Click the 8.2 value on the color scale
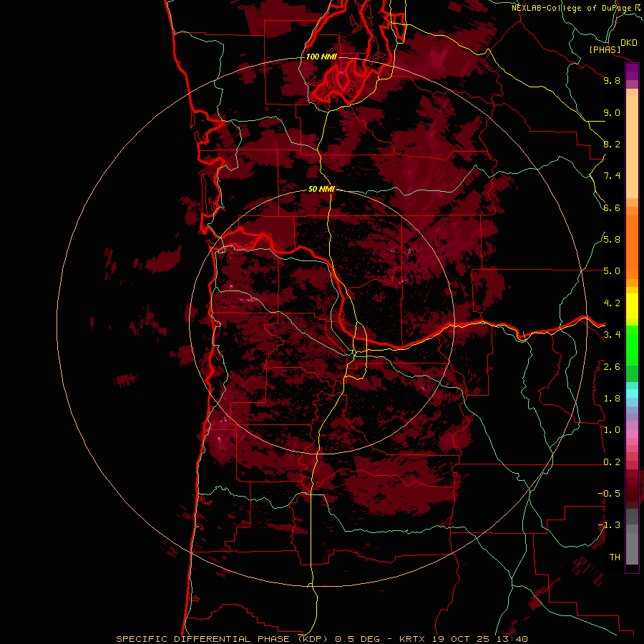Image resolution: width=644 pixels, height=644 pixels. click(612, 144)
